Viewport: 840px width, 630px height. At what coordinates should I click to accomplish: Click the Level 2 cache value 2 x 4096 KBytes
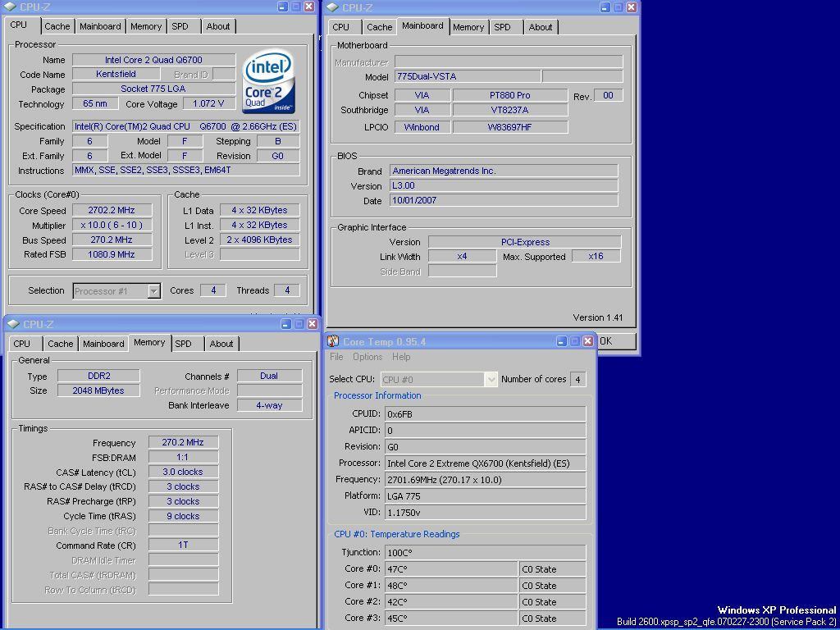(259, 240)
